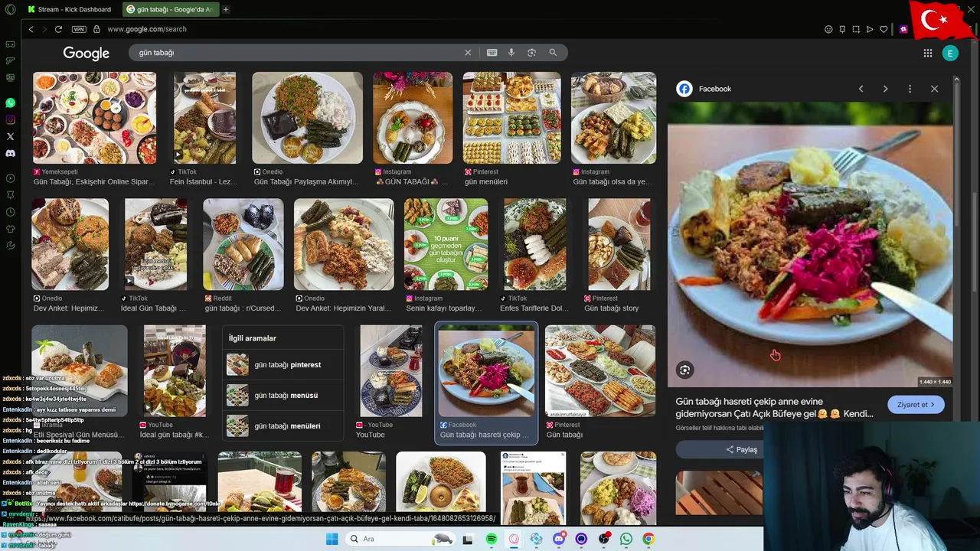Open Onedio Gün Tabağı Paylaşma image
Viewport: 980px width, 551px height.
coord(307,118)
